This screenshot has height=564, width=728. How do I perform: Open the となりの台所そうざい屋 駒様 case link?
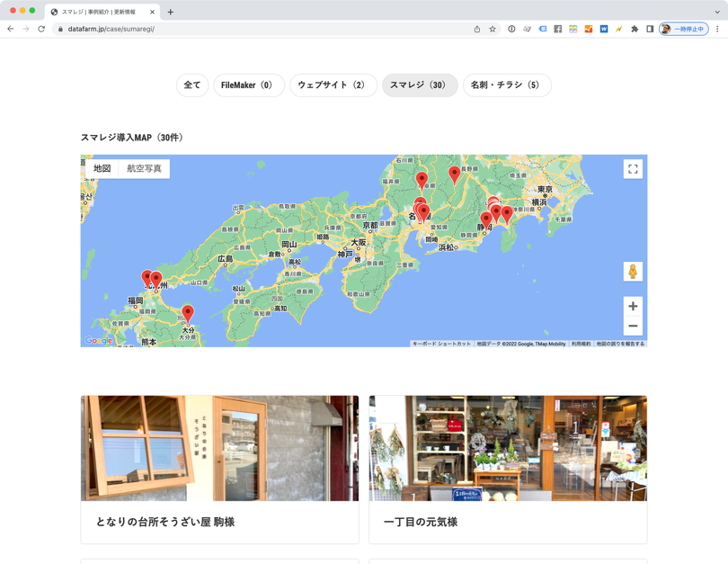click(x=165, y=522)
